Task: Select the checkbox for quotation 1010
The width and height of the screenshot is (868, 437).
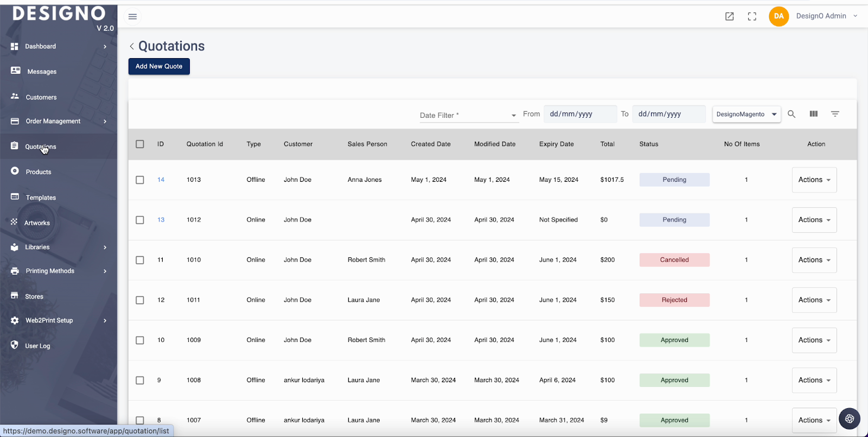Action: tap(140, 260)
